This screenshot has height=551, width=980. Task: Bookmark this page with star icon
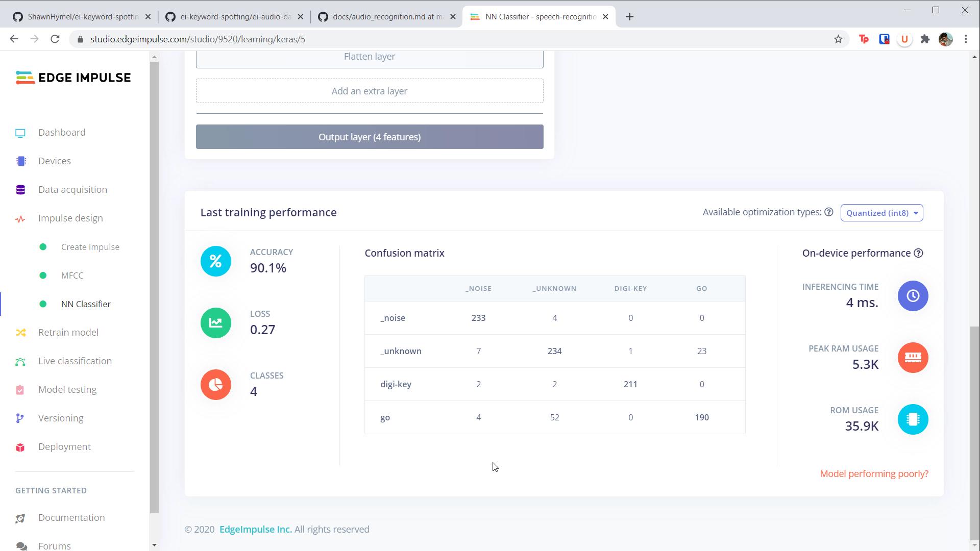[x=838, y=39]
